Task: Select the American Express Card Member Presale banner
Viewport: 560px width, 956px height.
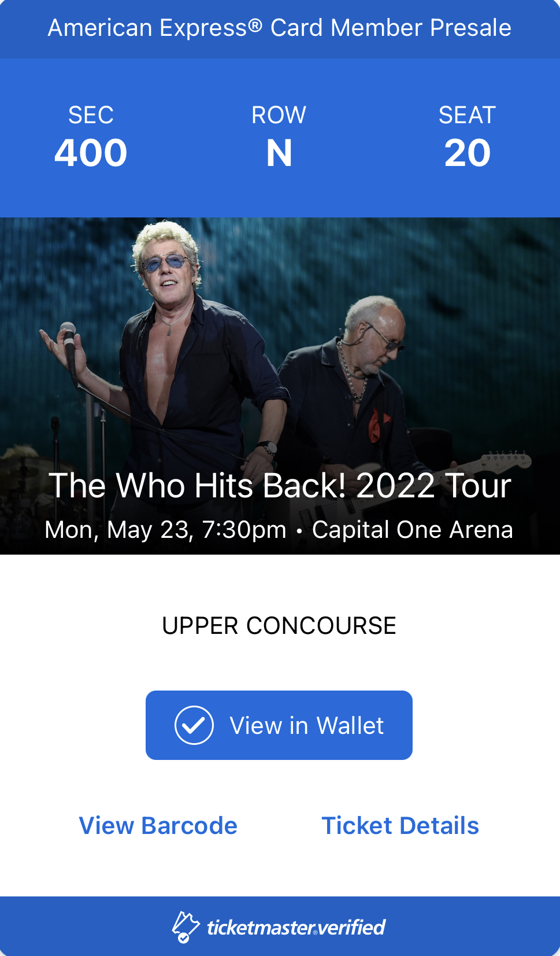Action: point(280,28)
